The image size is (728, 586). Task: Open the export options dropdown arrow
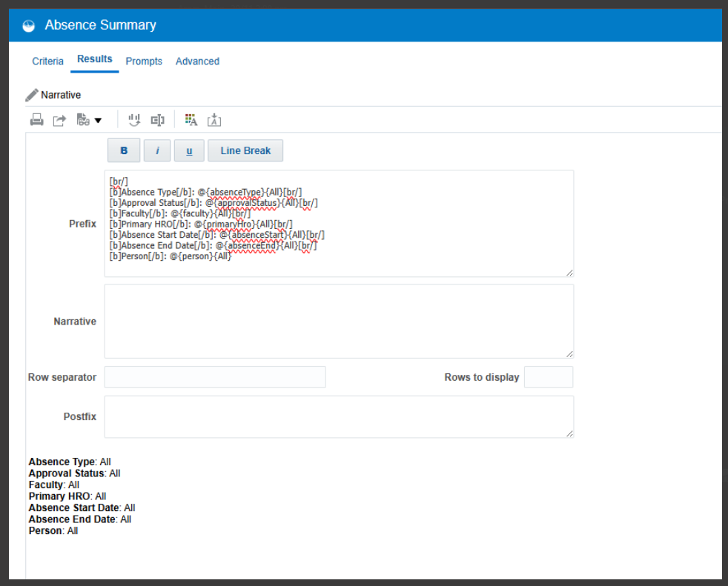click(x=98, y=119)
